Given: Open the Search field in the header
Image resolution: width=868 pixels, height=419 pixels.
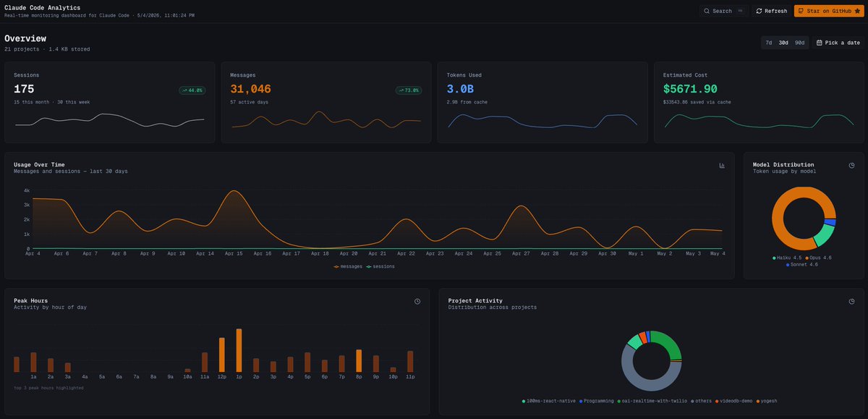Looking at the screenshot, I should click(724, 11).
